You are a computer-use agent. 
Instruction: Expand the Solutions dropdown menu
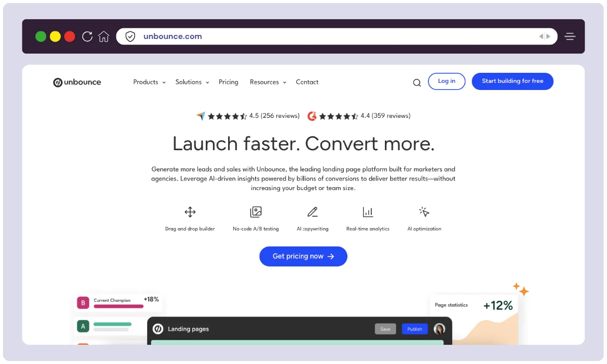click(x=192, y=82)
